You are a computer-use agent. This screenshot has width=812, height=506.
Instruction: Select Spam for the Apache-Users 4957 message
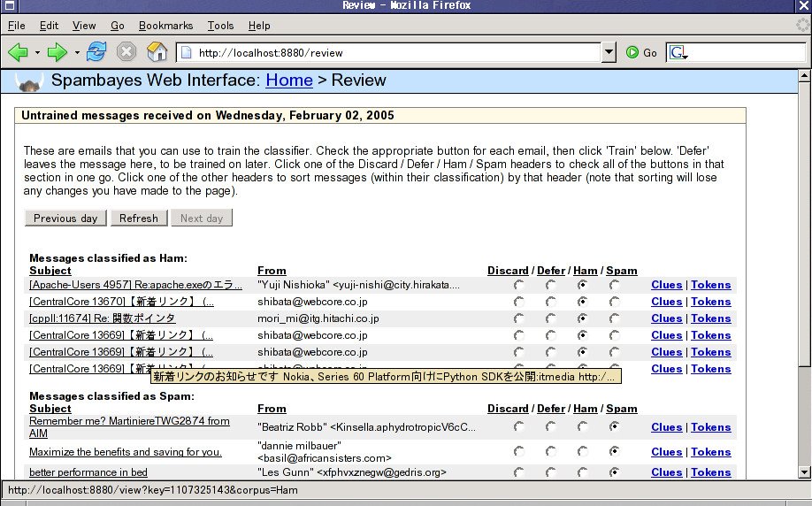(614, 285)
